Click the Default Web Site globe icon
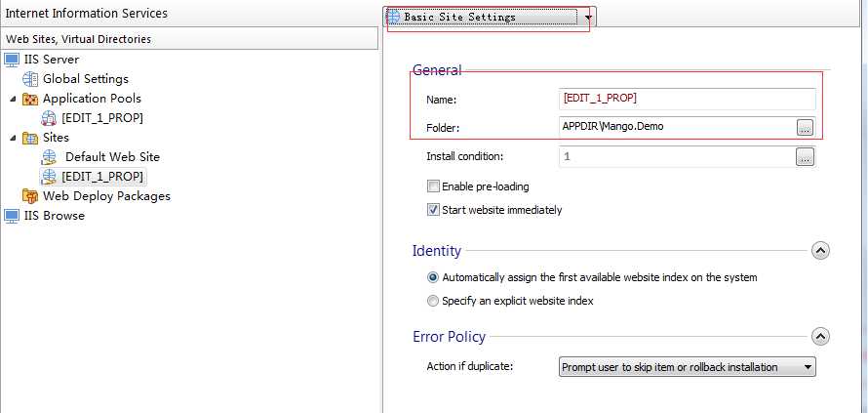Image resolution: width=868 pixels, height=413 pixels. [x=49, y=157]
